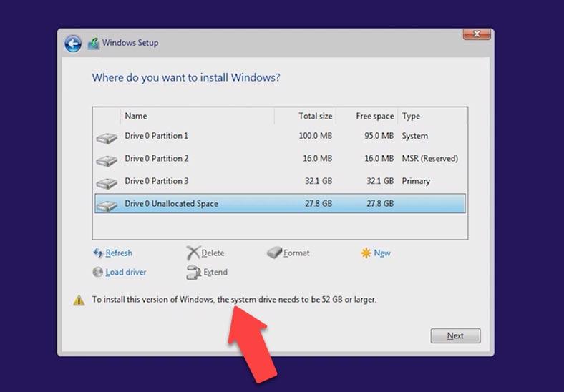The width and height of the screenshot is (564, 392).
Task: Create a partition with the New link
Action: (382, 253)
